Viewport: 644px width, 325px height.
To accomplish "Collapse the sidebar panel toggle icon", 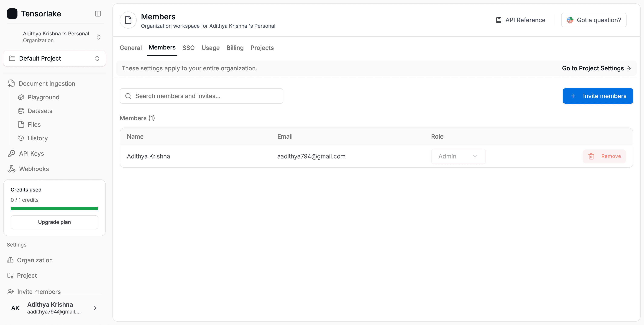I will pos(98,13).
